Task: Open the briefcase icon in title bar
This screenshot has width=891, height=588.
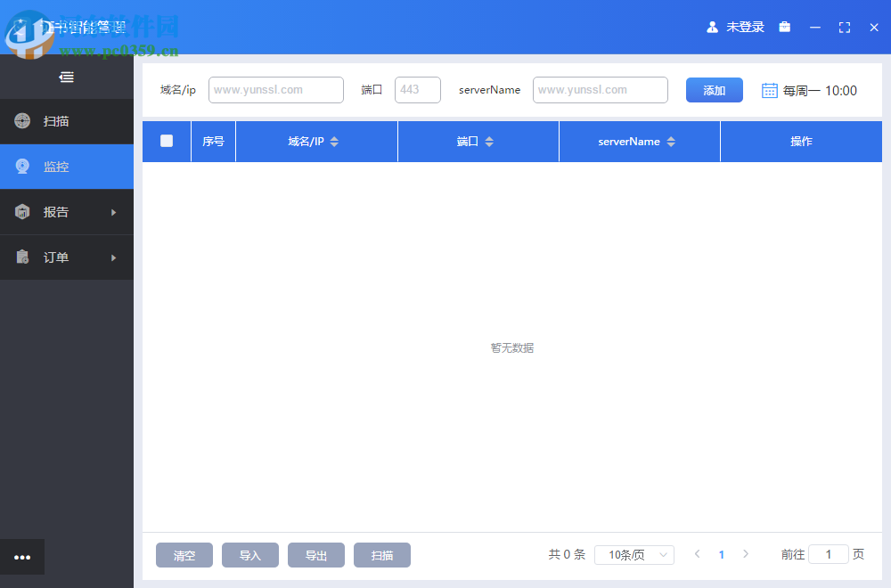Action: point(785,27)
